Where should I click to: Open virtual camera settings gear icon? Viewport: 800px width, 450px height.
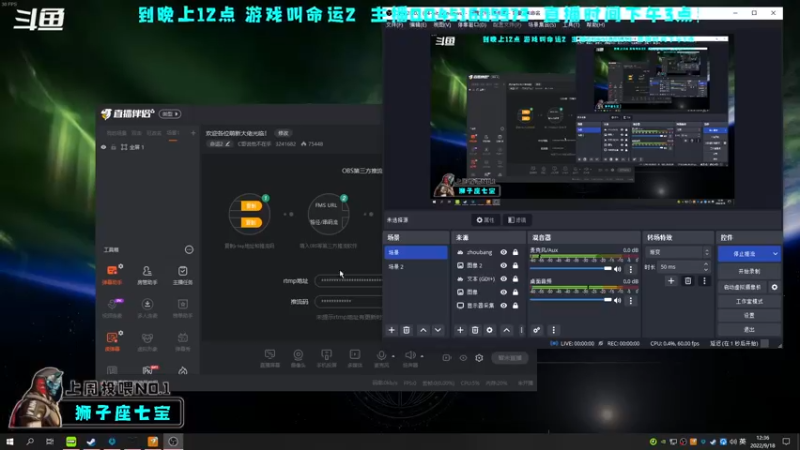(774, 287)
